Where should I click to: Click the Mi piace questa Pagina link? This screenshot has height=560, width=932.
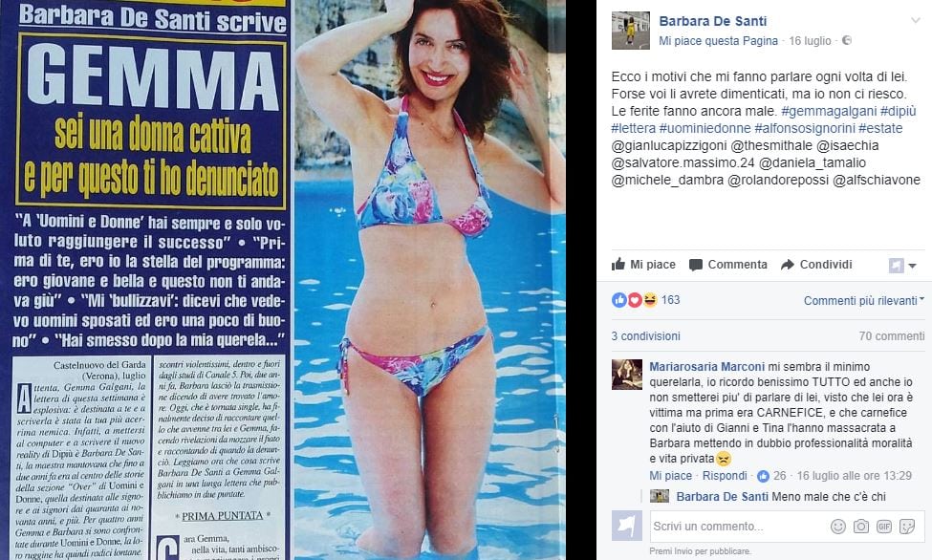tap(718, 40)
